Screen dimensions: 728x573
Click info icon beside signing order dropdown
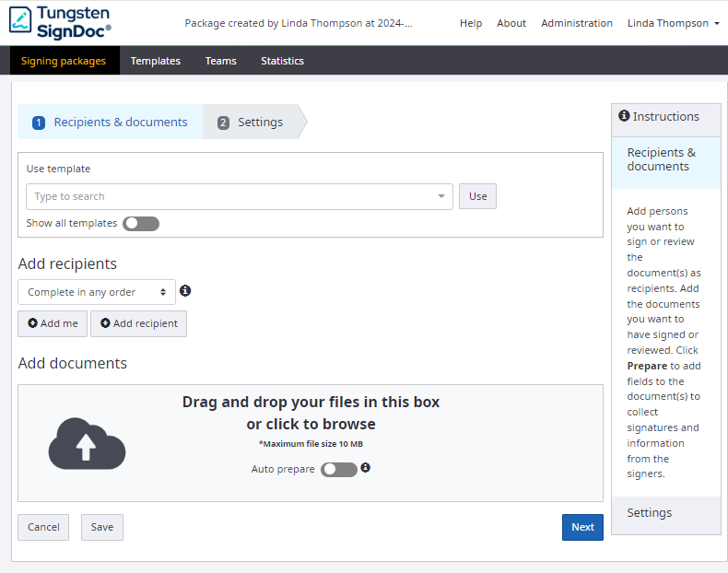click(185, 291)
